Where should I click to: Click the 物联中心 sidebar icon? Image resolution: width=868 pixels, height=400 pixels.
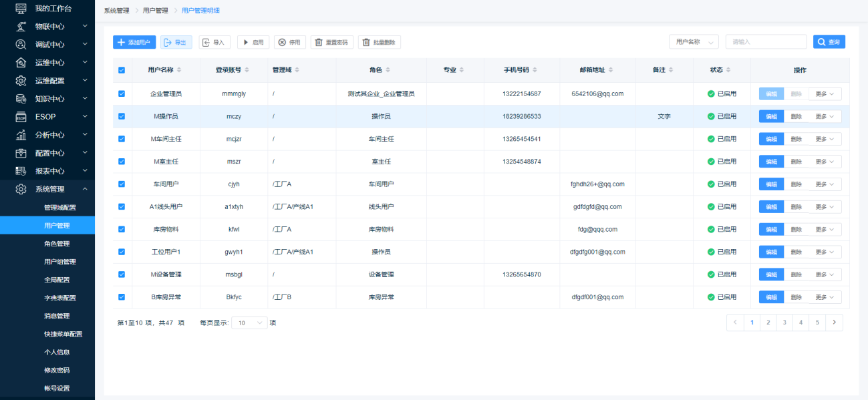click(x=21, y=27)
